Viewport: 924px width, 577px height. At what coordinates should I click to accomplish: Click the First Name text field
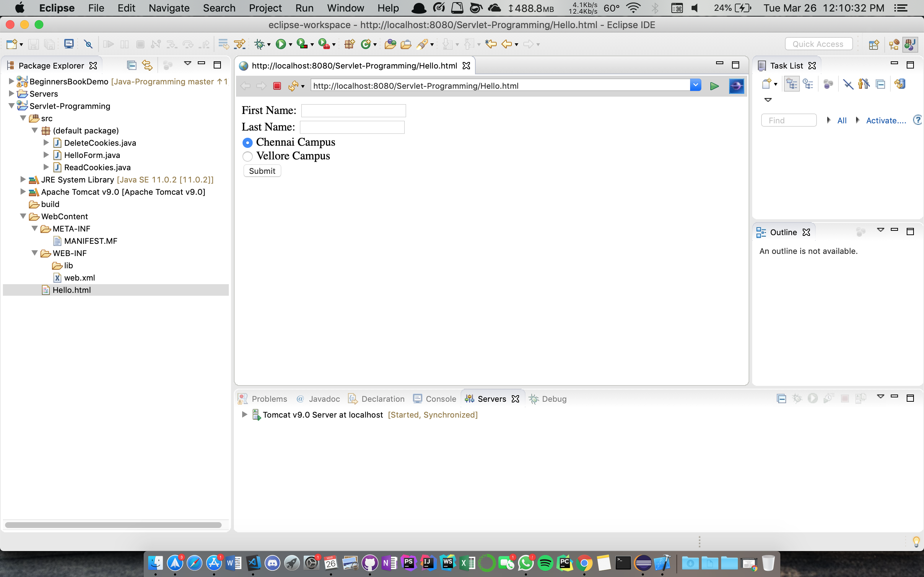pyautogui.click(x=353, y=111)
